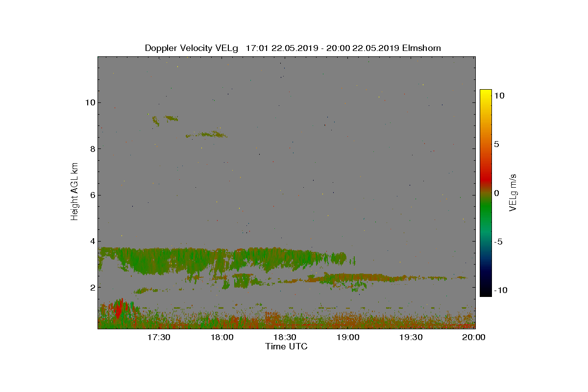Click the black bottom of the colorbar
Viewport: 588px width, 392px height.
pos(486,293)
